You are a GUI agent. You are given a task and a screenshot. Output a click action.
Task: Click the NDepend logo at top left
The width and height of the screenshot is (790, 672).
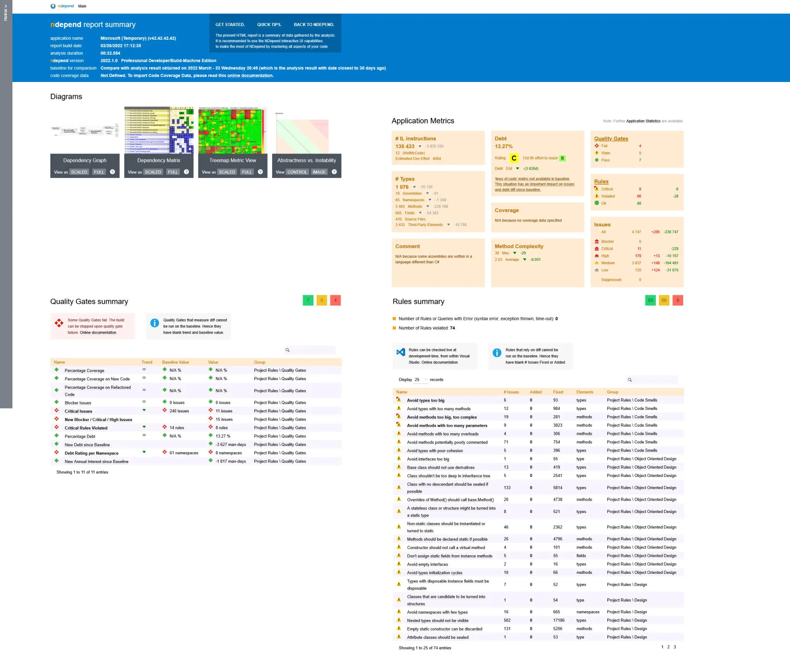tap(53, 6)
